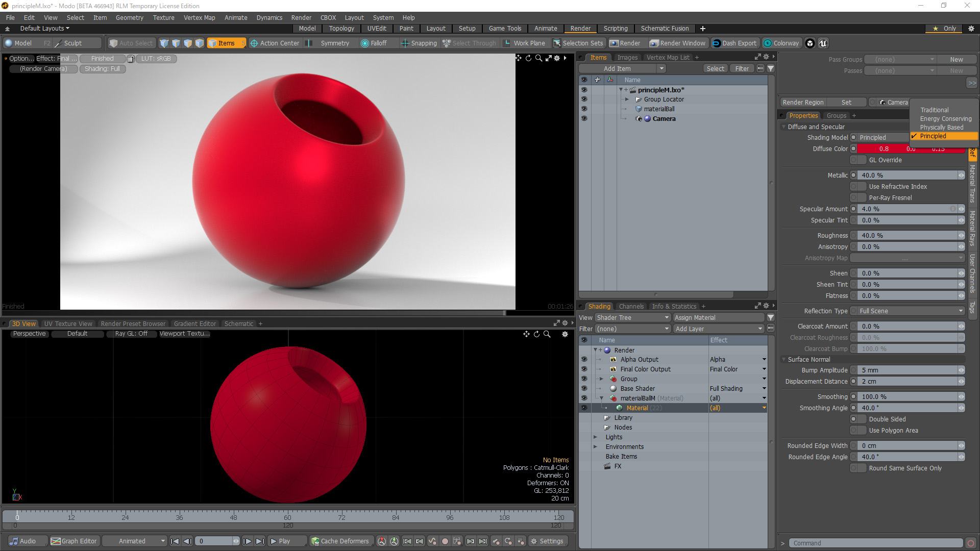The image size is (980, 551).
Task: Zoom icon in render preview header
Action: (538, 58)
